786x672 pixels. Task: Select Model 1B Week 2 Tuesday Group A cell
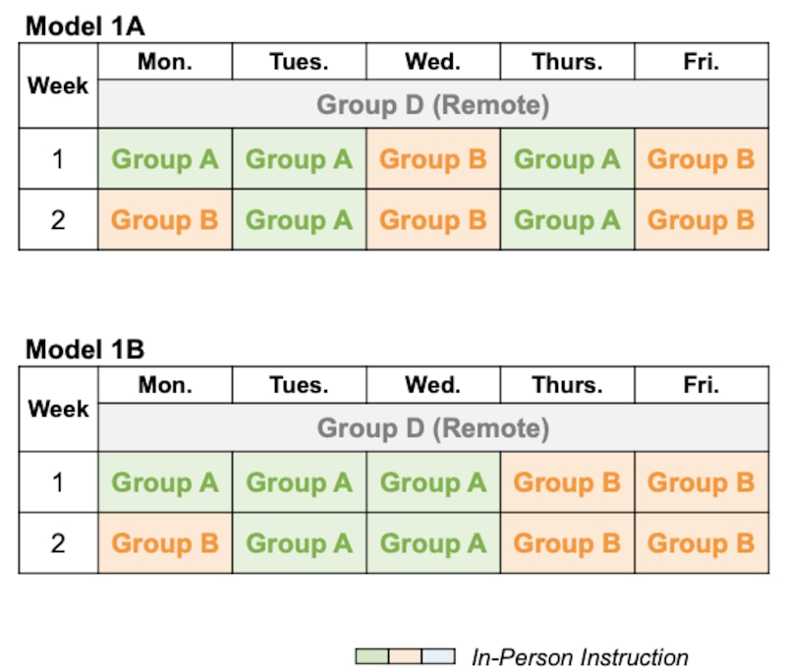point(299,543)
